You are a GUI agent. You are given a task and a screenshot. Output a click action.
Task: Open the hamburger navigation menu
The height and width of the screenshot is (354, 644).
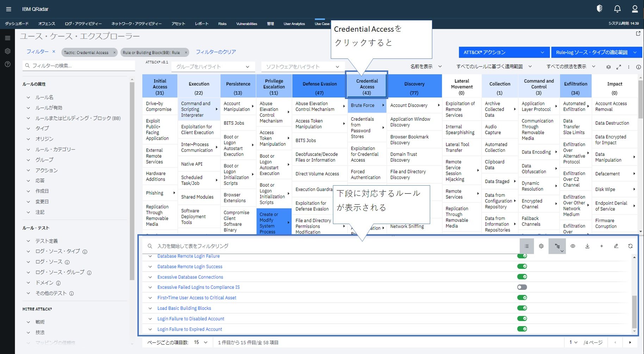(x=9, y=9)
